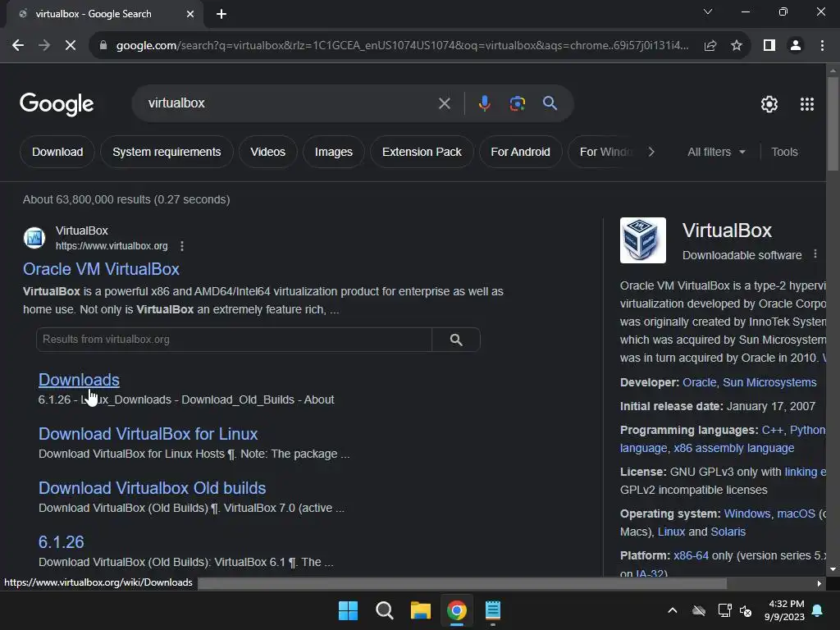Open the x86-64 platform link
This screenshot has width=840, height=630.
pyautogui.click(x=691, y=555)
